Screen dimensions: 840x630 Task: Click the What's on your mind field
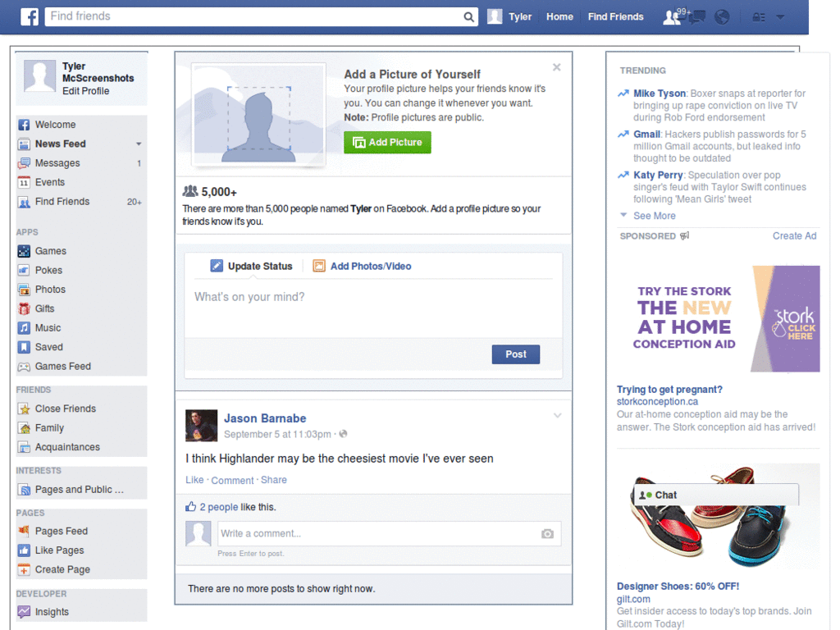[x=373, y=309]
